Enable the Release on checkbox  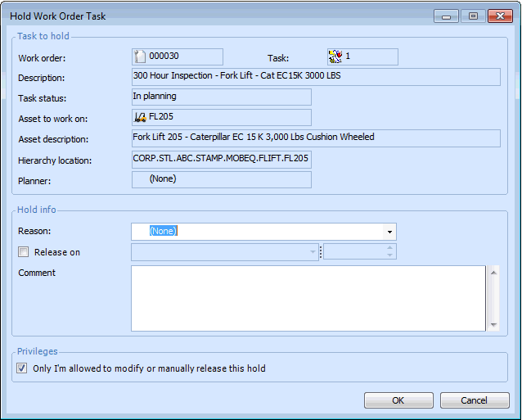tap(23, 252)
